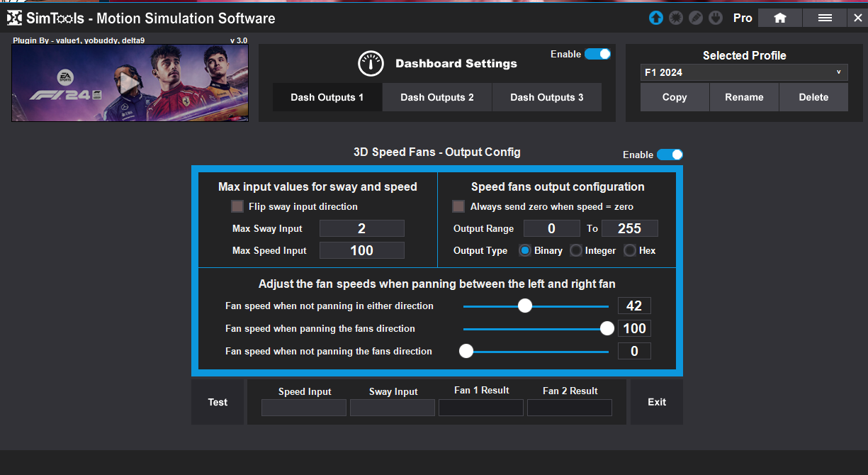Image resolution: width=868 pixels, height=475 pixels.
Task: Switch to the Dash Outputs 2 tab
Action: (437, 97)
